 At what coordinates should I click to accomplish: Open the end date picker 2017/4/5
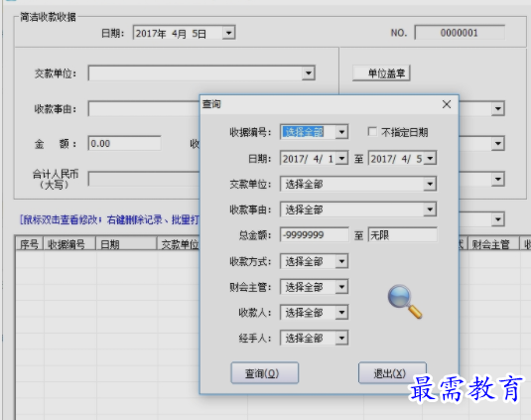(x=430, y=158)
